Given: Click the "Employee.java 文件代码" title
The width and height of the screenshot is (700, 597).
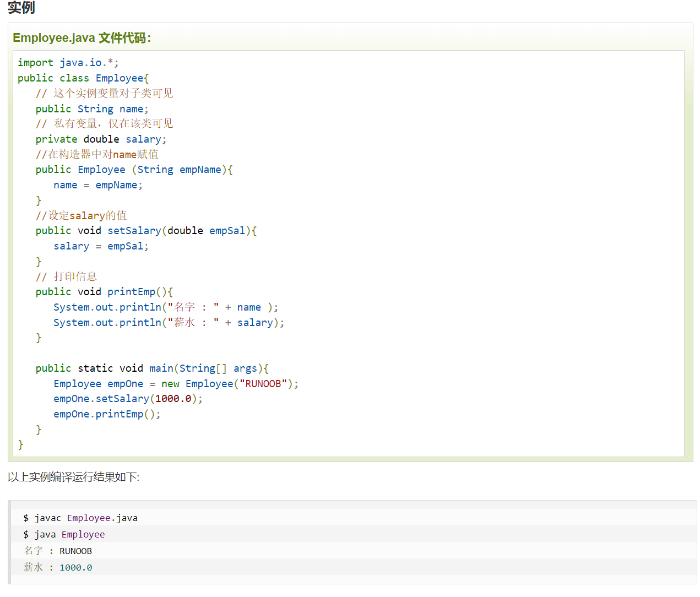Looking at the screenshot, I should coord(82,38).
